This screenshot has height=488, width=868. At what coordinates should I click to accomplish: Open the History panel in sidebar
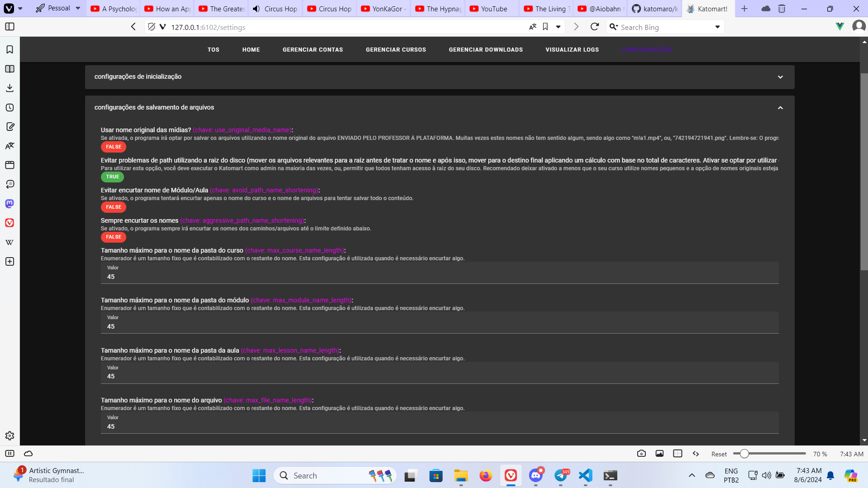coord(10,108)
